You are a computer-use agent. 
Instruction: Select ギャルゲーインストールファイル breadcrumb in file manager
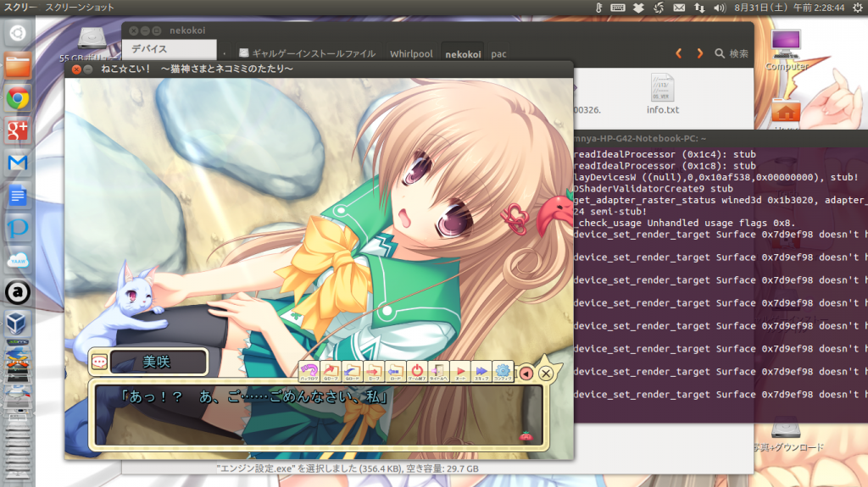pos(307,53)
